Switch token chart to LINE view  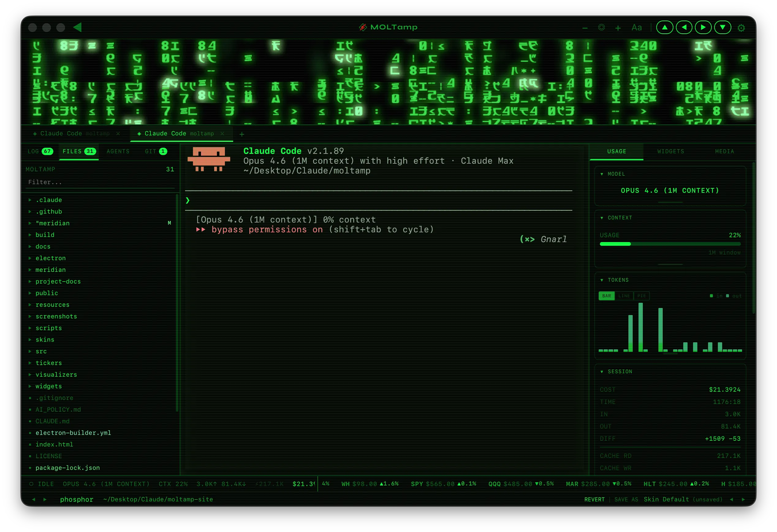point(624,296)
